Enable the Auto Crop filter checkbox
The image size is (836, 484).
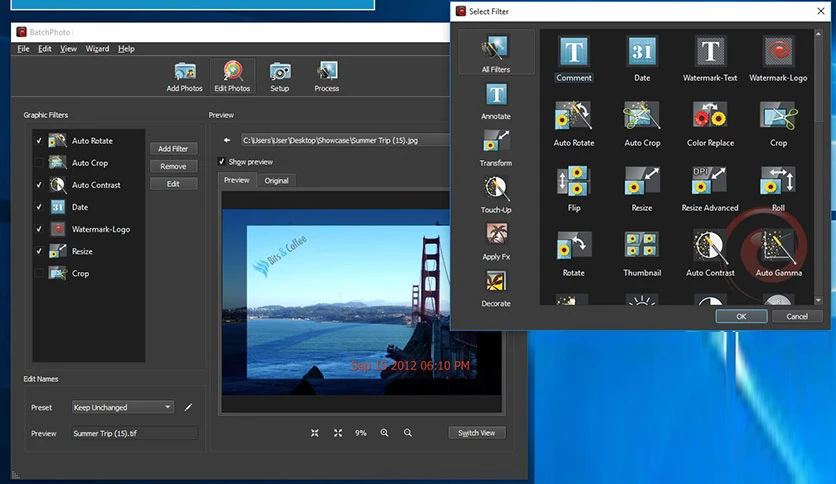[x=39, y=163]
